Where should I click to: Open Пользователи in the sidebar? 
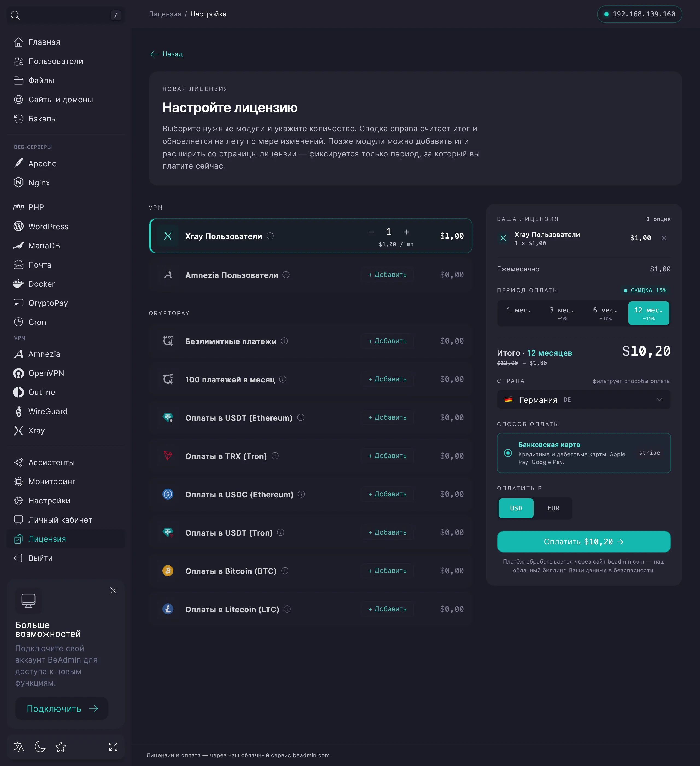(x=65, y=61)
